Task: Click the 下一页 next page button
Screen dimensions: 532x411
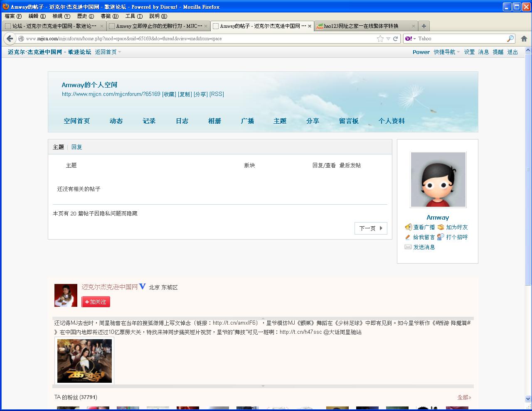Action: tap(371, 228)
